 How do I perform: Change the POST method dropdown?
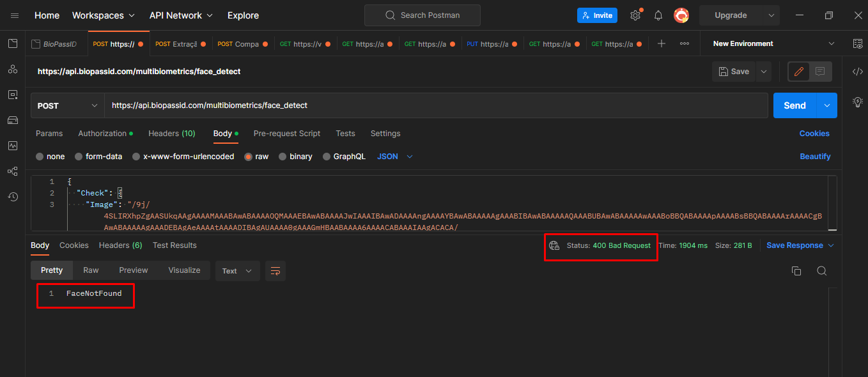68,105
